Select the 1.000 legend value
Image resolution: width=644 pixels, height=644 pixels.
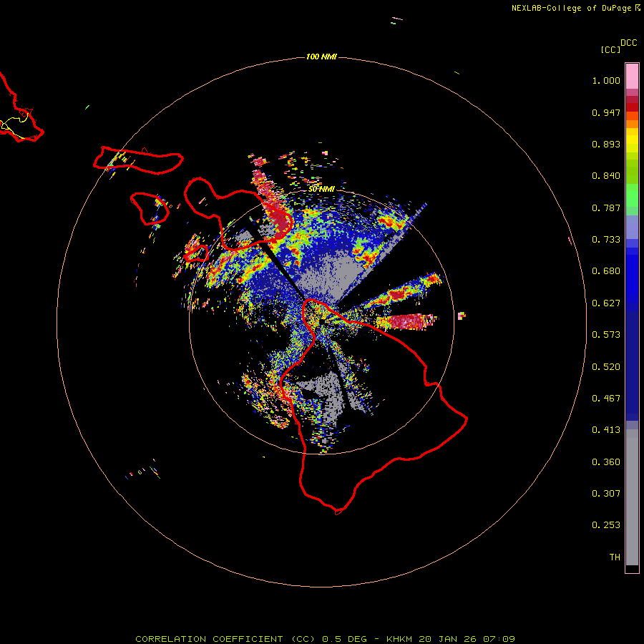606,80
